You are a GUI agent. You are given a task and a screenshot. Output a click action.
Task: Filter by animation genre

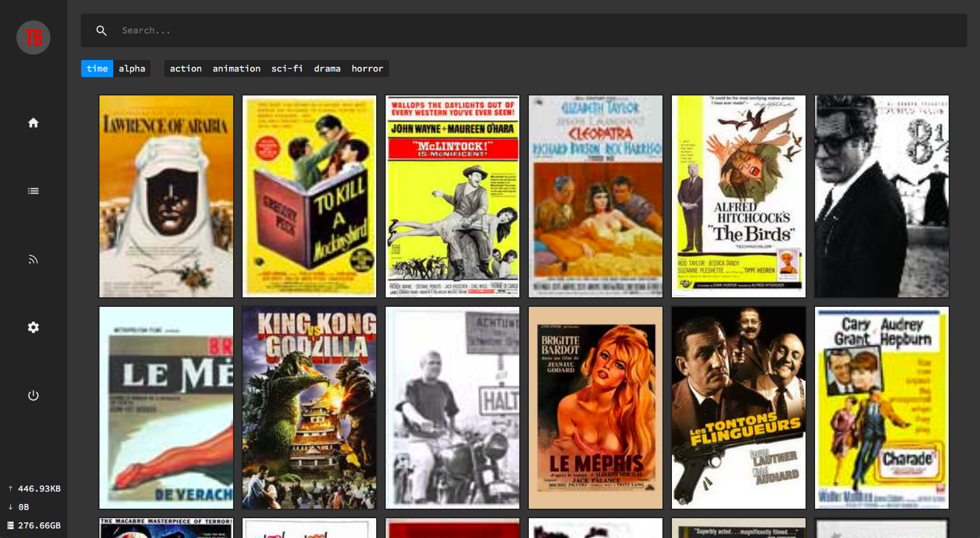click(x=236, y=68)
